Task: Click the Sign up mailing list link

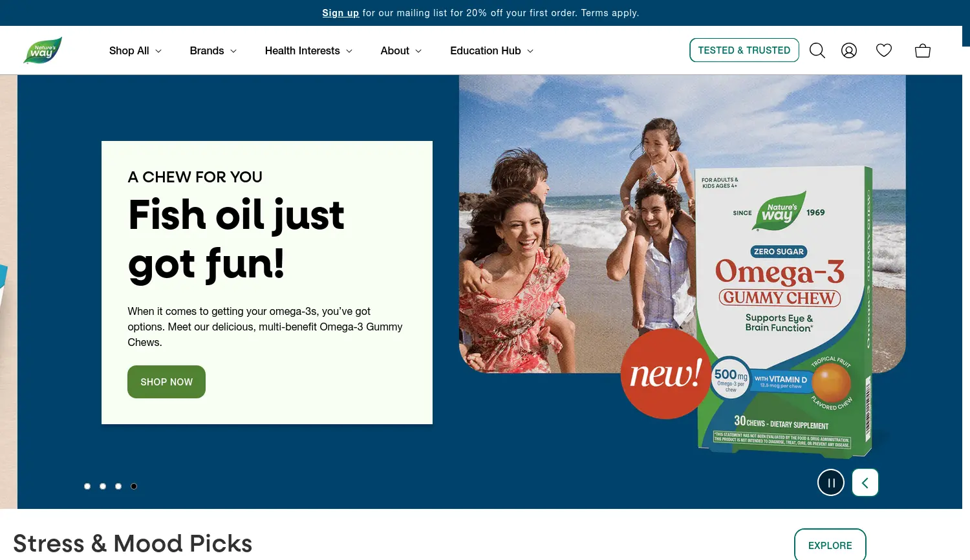Action: (340, 13)
